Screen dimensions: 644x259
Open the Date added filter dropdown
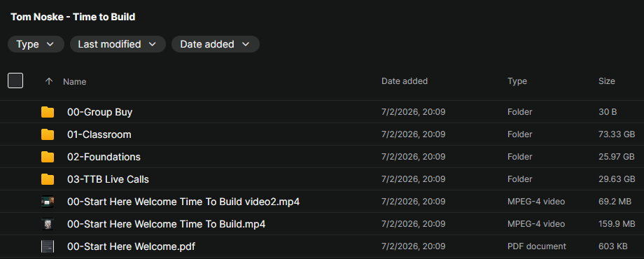(215, 44)
